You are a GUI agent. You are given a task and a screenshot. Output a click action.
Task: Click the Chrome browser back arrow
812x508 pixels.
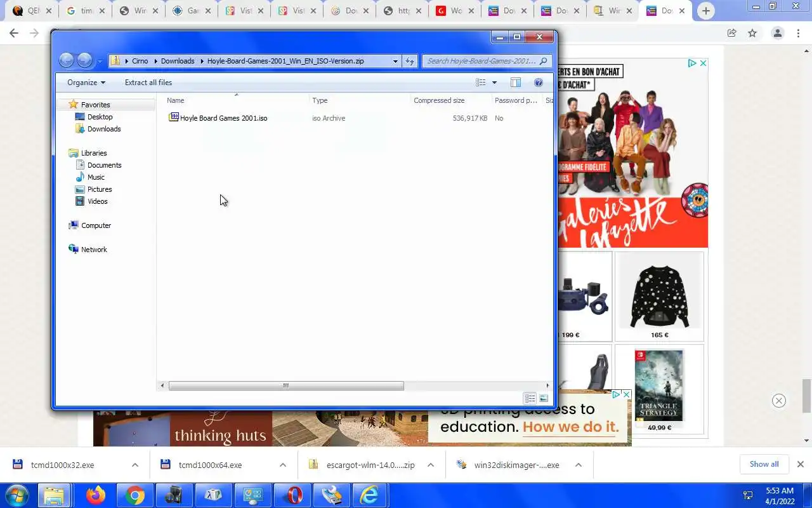click(14, 33)
